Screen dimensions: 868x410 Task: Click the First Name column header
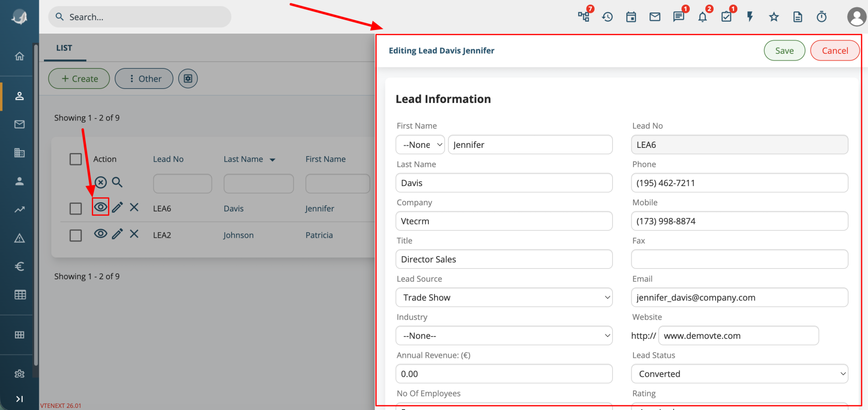pyautogui.click(x=326, y=159)
